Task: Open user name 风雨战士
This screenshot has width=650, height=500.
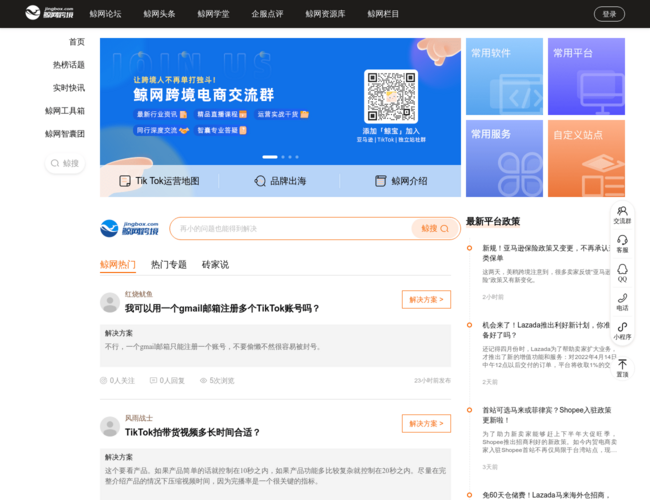Action: 138,418
